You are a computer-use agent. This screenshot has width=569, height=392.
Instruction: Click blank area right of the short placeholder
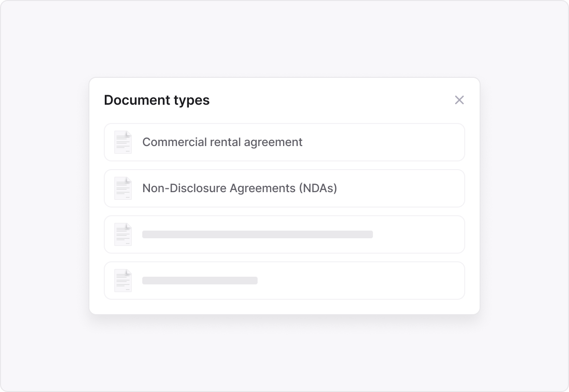(x=360, y=281)
